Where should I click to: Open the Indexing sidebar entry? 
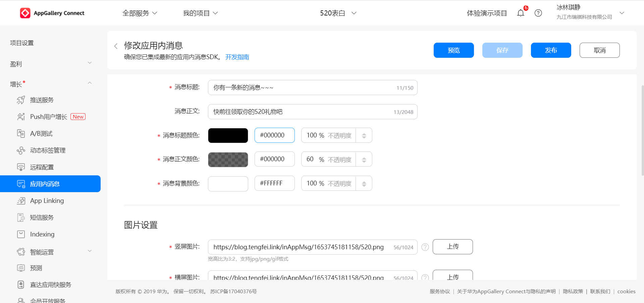(42, 234)
